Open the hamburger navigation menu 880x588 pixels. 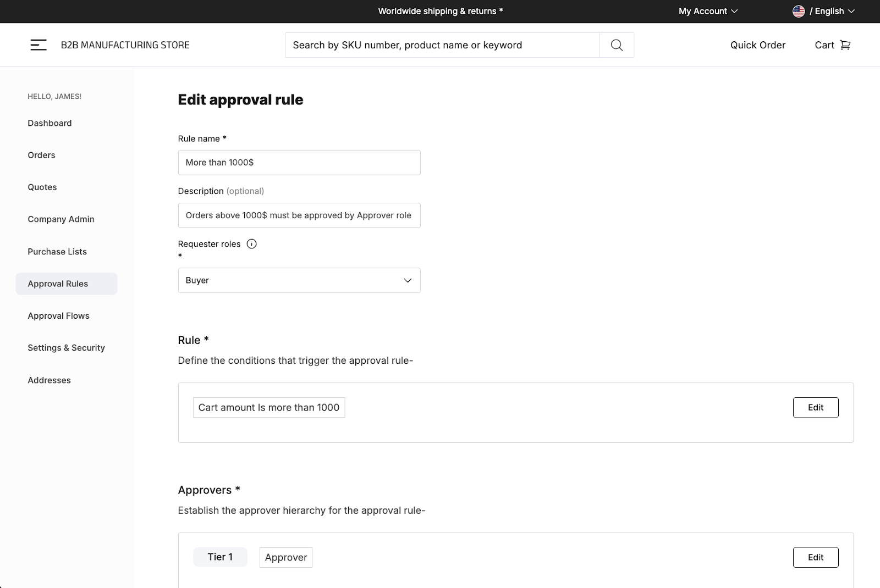click(x=38, y=45)
